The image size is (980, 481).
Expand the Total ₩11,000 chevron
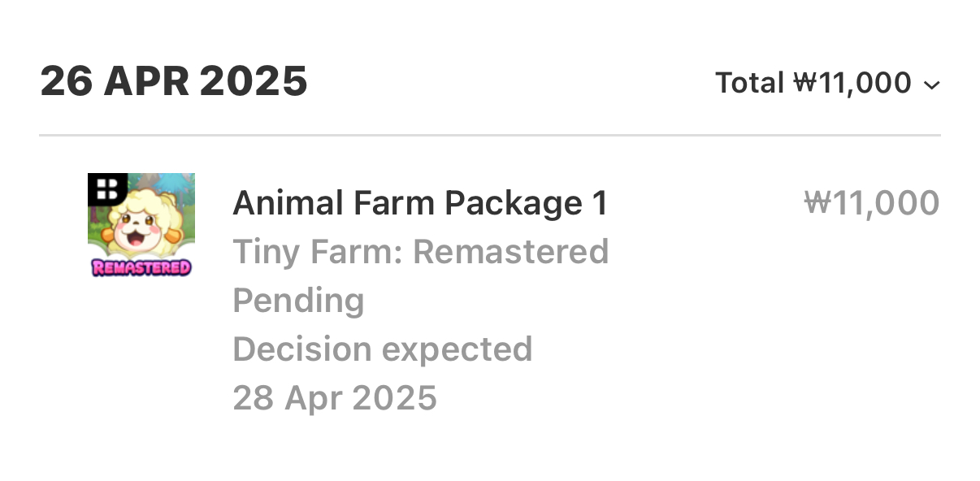(x=932, y=84)
